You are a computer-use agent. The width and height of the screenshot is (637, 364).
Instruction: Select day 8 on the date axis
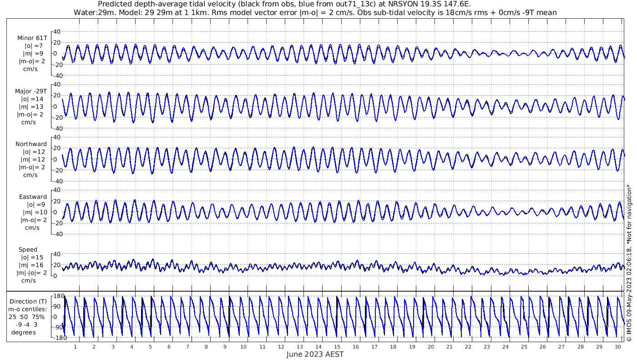click(x=206, y=347)
